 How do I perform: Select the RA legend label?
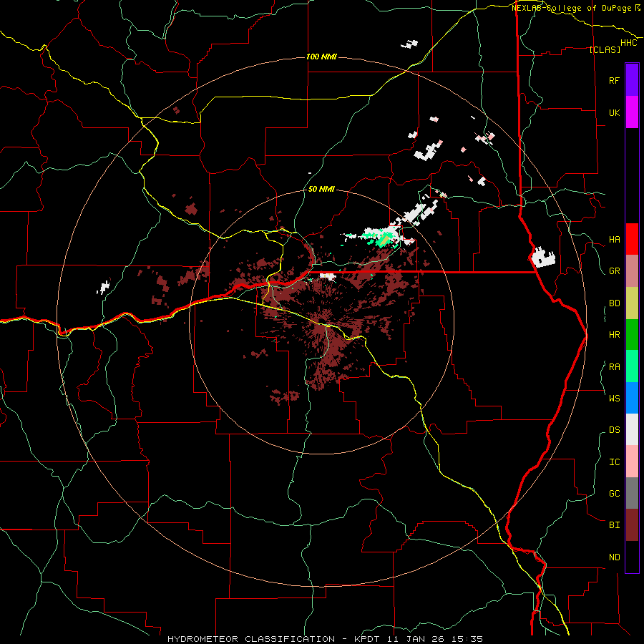click(614, 367)
